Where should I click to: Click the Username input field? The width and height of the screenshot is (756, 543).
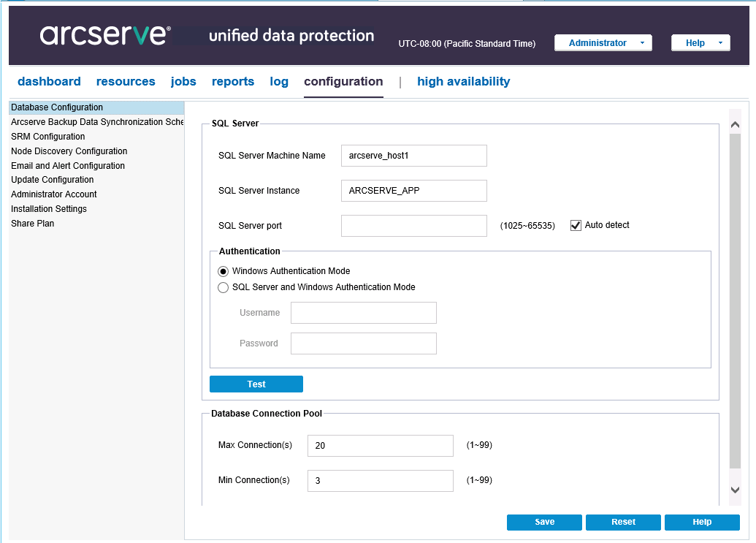(364, 313)
